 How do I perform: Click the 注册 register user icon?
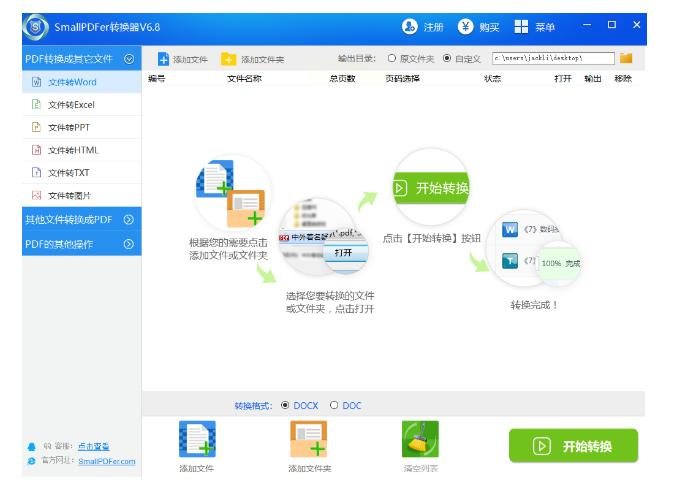[410, 27]
